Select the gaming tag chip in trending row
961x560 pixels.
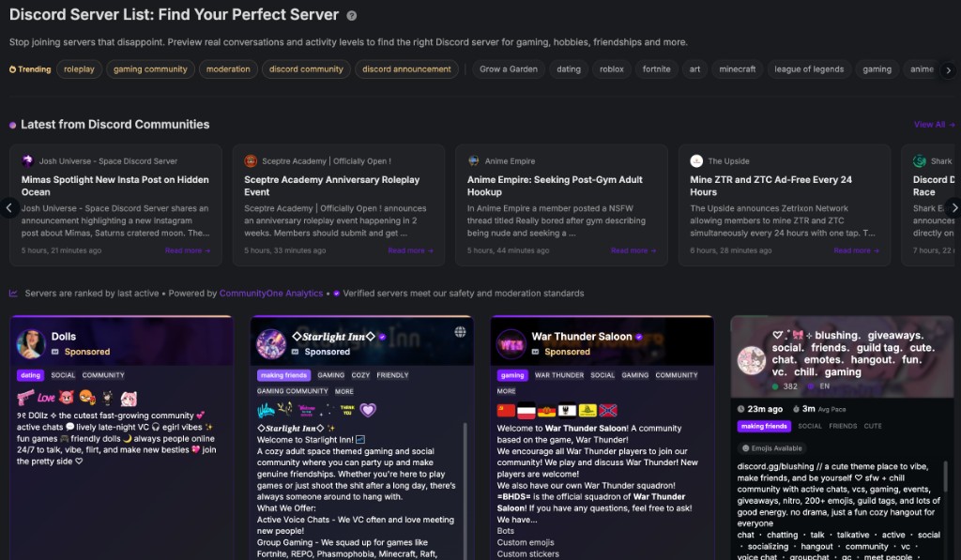(877, 69)
